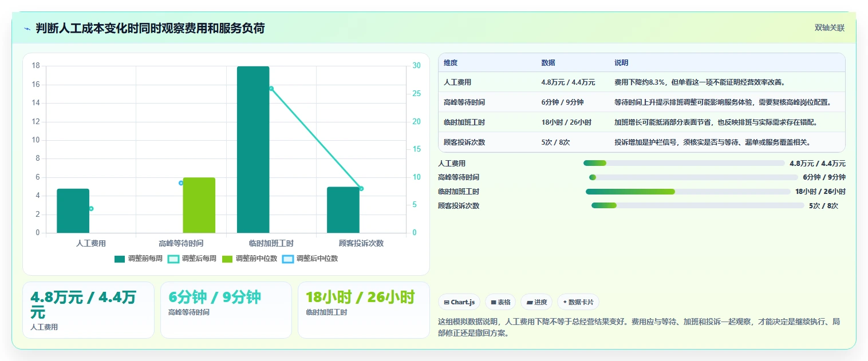
Task: Toggle the 调整前中位数 legend swatch
Action: tap(227, 259)
